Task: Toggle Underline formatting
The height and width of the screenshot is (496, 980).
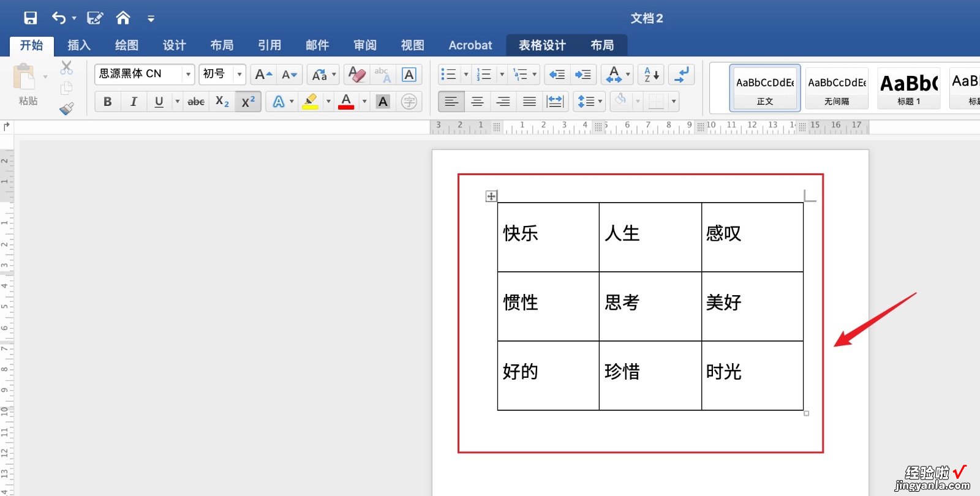Action: pos(159,102)
